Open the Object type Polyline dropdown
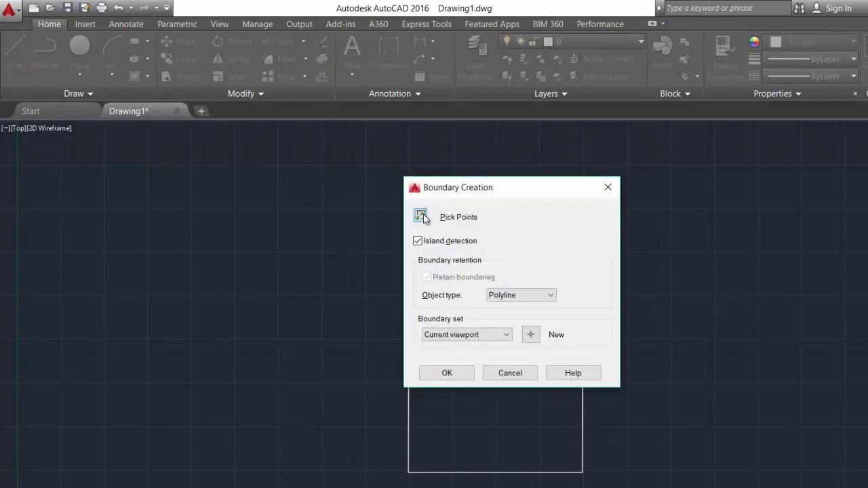 (x=521, y=295)
